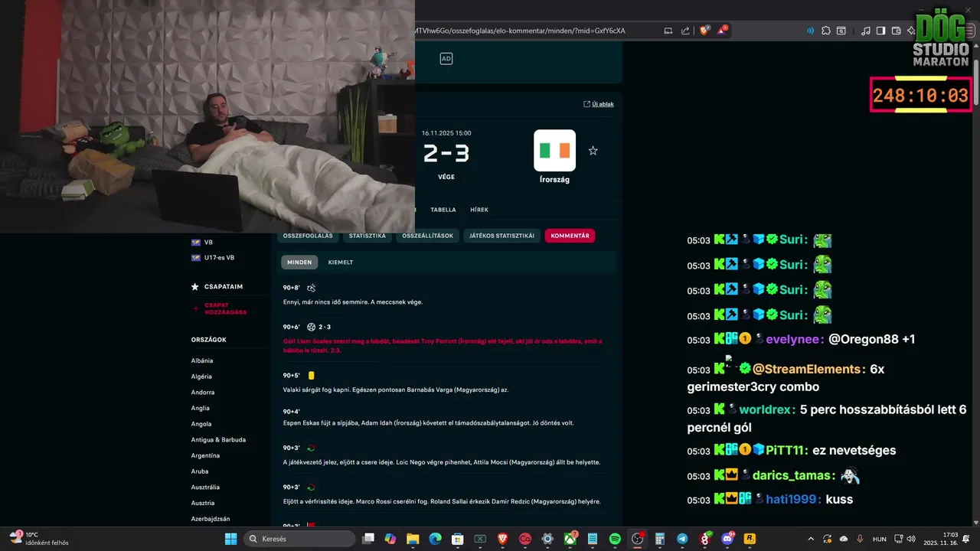
Task: Open the JÁTÉKOS STATISZTIKÁI sub-tab
Action: [501, 236]
